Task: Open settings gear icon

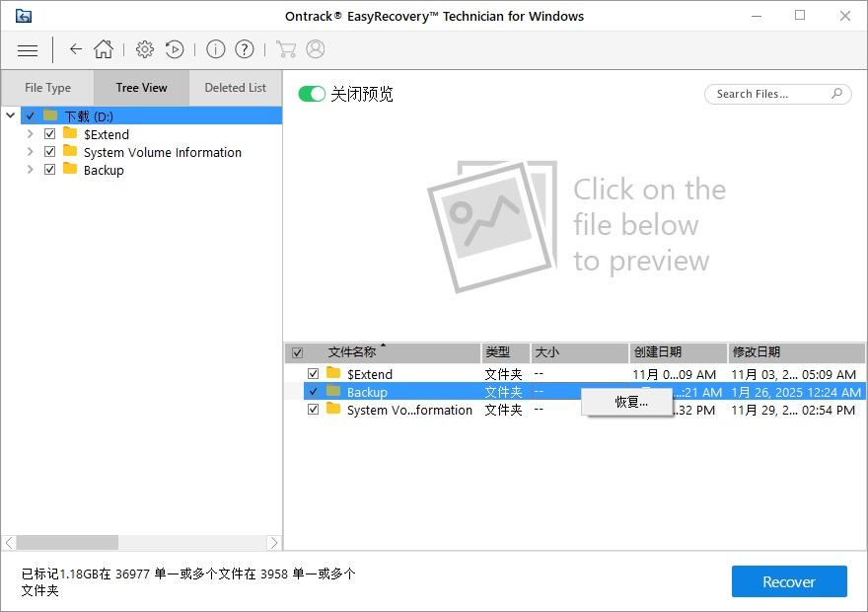Action: 145,49
